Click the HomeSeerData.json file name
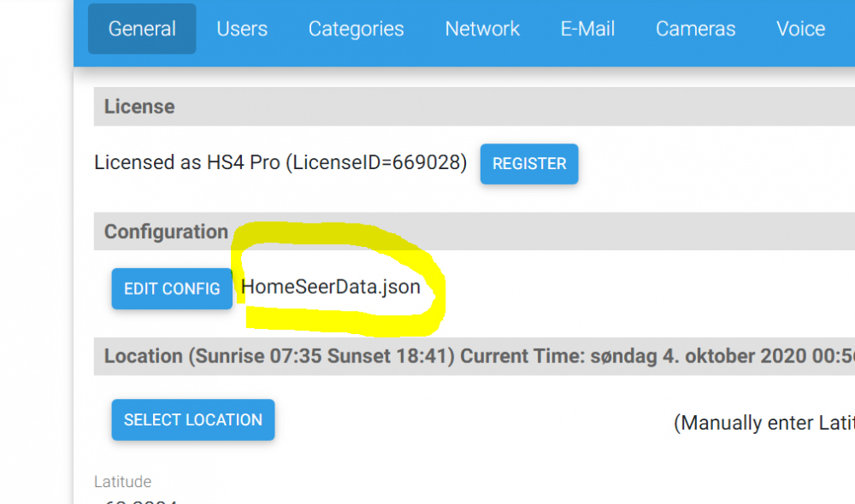The height and width of the screenshot is (504, 855). [331, 287]
